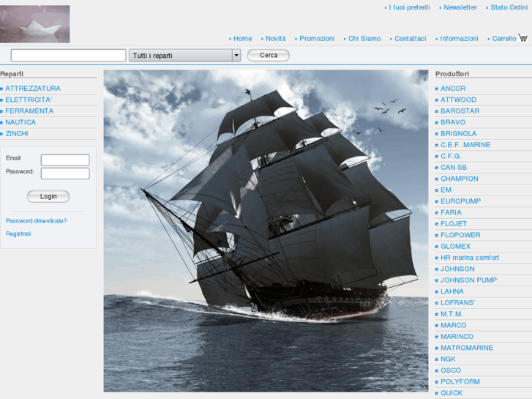
Task: Open the Chi Siamo menu item
Action: pos(364,38)
